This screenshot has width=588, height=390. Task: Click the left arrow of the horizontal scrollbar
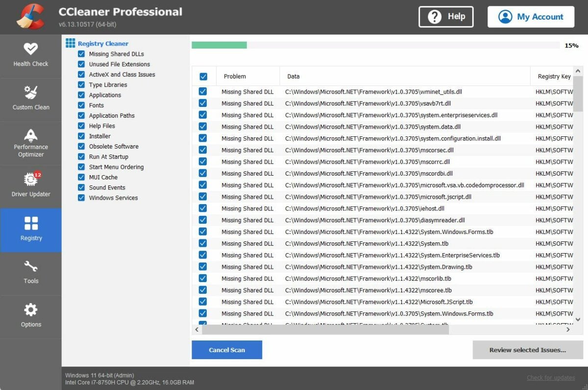click(196, 330)
